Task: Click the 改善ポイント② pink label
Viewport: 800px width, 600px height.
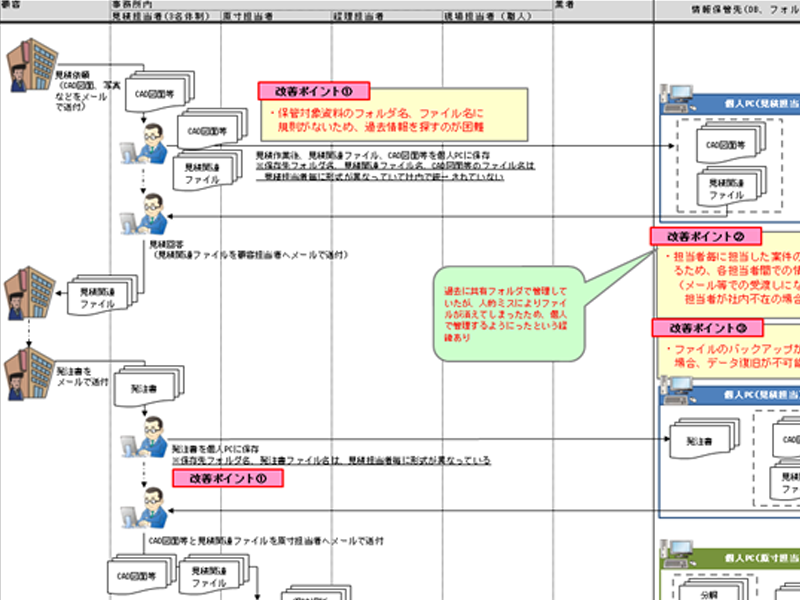Action: 705,237
